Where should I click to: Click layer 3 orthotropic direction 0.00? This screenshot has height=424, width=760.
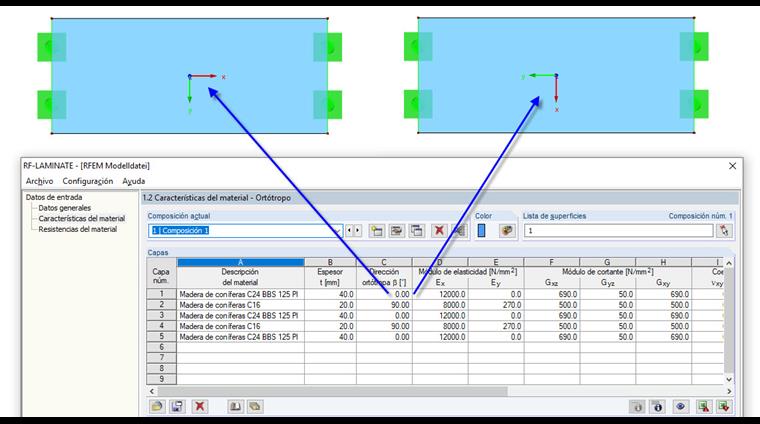384,315
